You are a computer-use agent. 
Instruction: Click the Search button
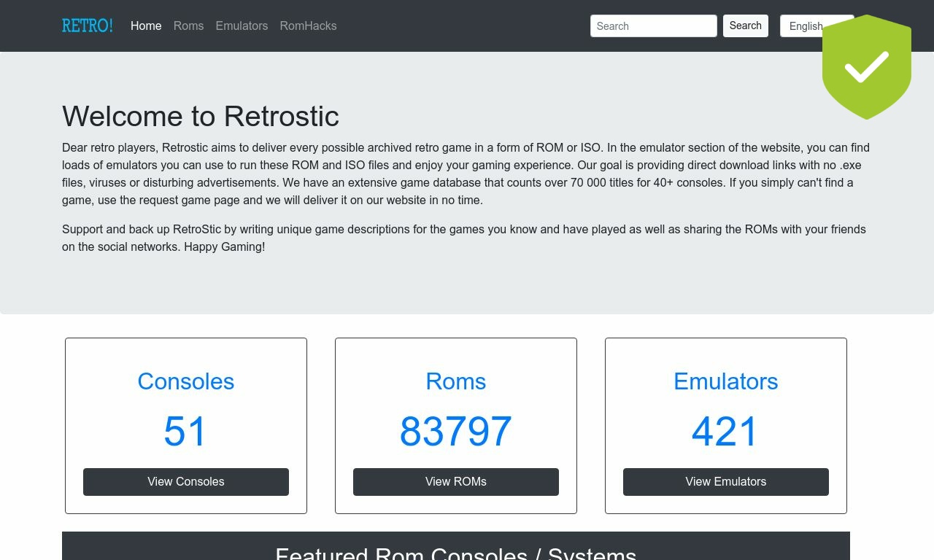[x=746, y=26]
